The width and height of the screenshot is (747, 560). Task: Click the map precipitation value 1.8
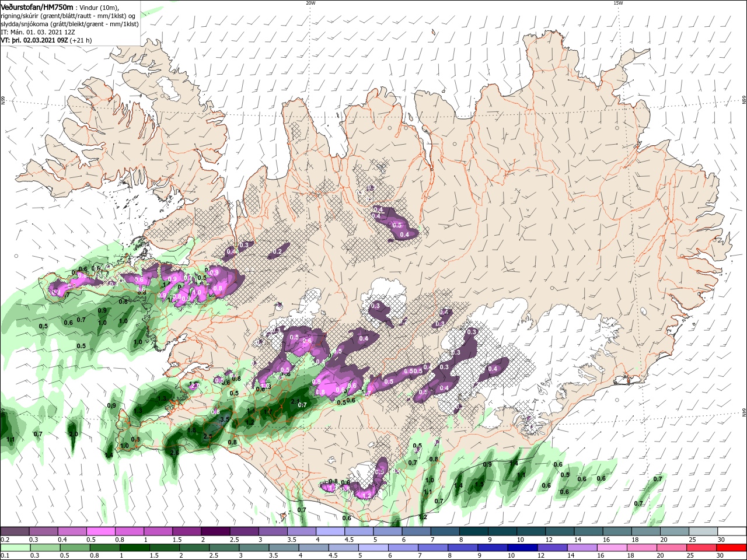(x=191, y=430)
